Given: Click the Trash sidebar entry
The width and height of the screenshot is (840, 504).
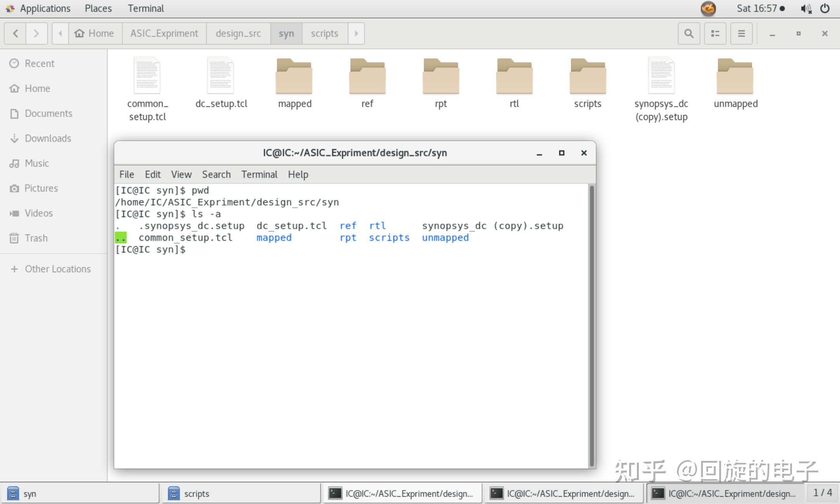Looking at the screenshot, I should click(x=36, y=238).
